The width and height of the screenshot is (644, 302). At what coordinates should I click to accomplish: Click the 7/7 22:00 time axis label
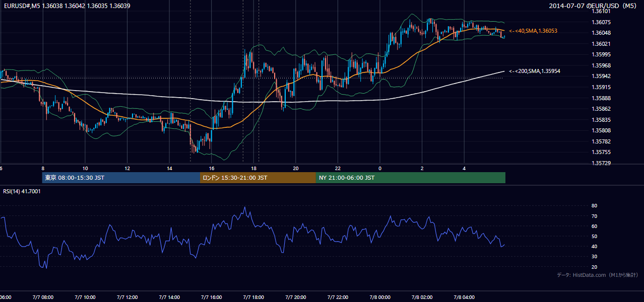click(x=338, y=297)
